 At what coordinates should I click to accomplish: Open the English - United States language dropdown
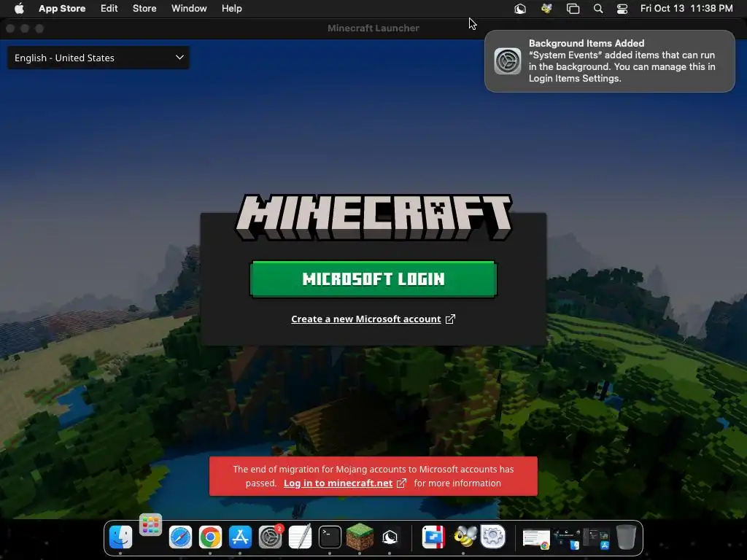click(x=98, y=58)
